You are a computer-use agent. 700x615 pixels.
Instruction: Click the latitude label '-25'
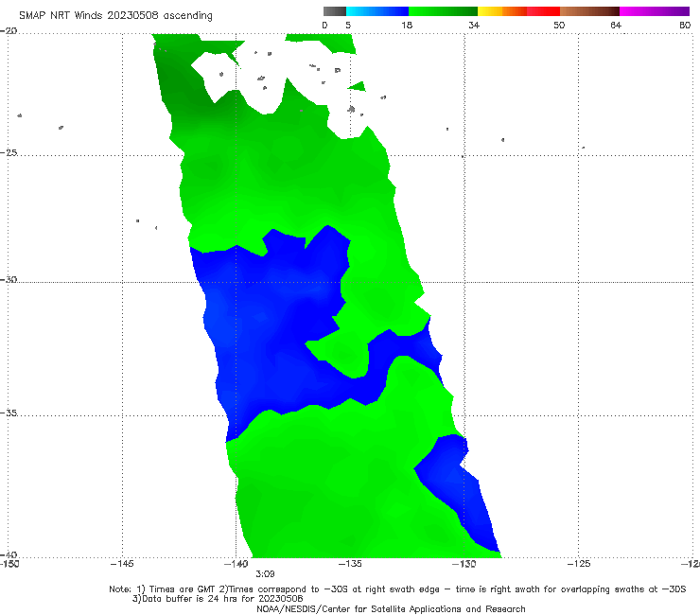9,152
